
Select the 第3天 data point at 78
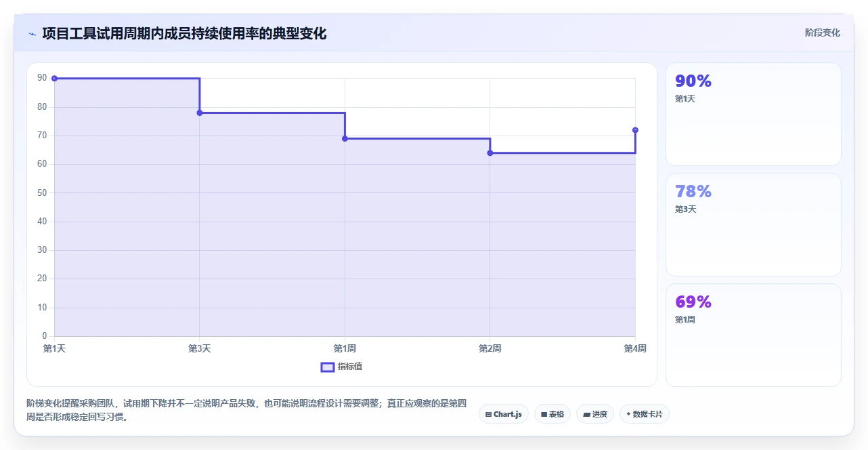point(200,112)
